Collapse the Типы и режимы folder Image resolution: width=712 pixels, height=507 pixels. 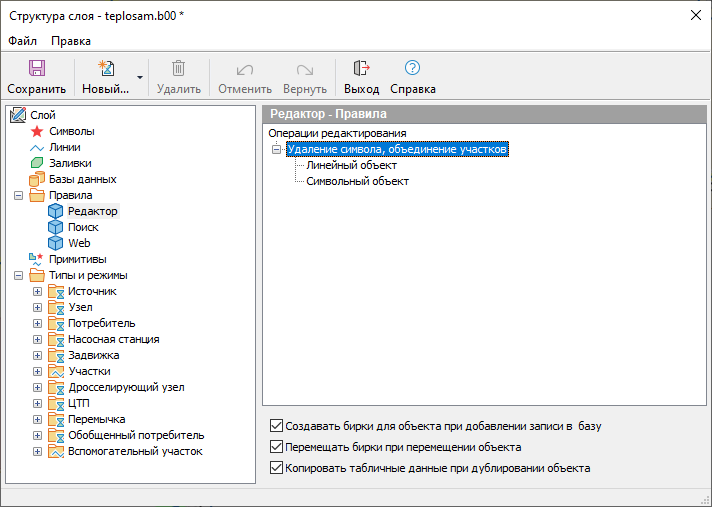tap(18, 275)
